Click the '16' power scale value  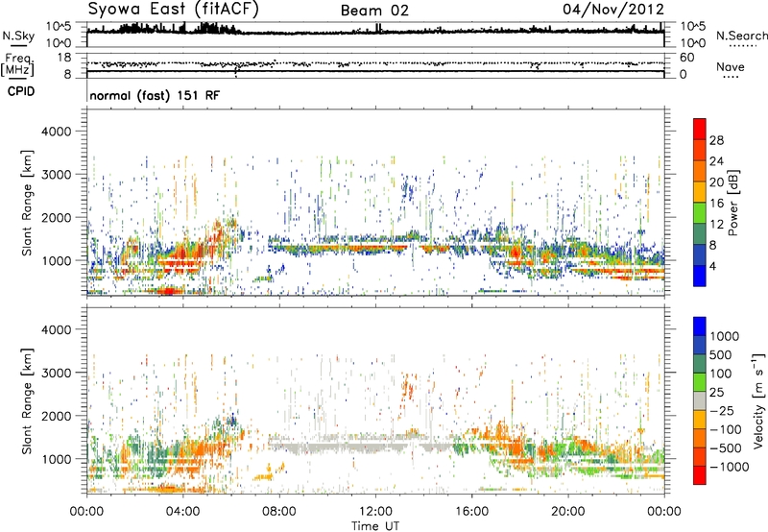click(716, 204)
